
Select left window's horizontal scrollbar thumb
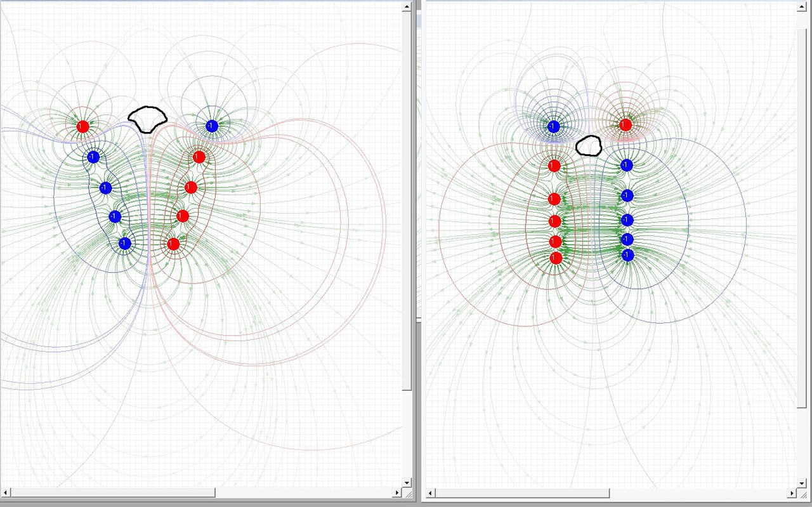coord(113,492)
